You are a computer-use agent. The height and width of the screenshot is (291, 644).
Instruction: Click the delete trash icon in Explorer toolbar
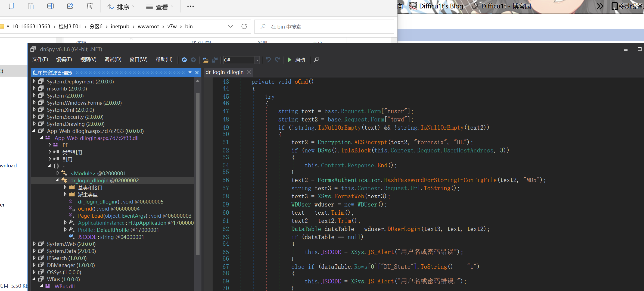point(89,6)
